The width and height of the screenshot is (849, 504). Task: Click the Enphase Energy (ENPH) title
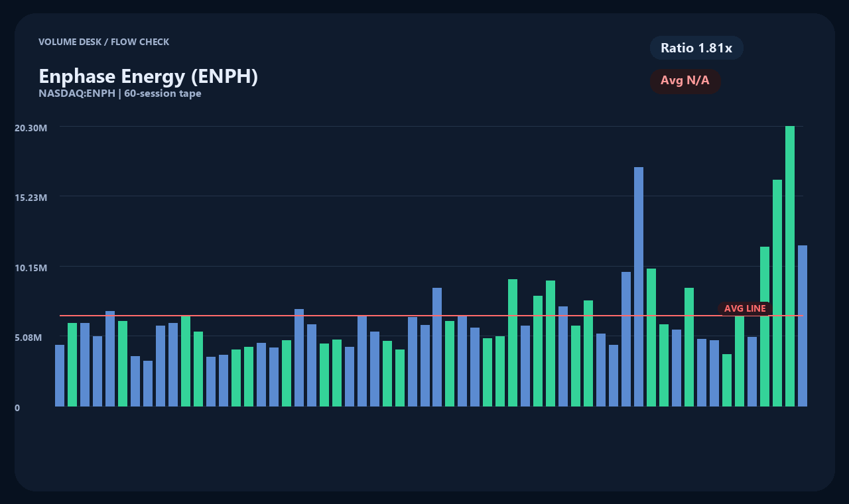(x=149, y=76)
